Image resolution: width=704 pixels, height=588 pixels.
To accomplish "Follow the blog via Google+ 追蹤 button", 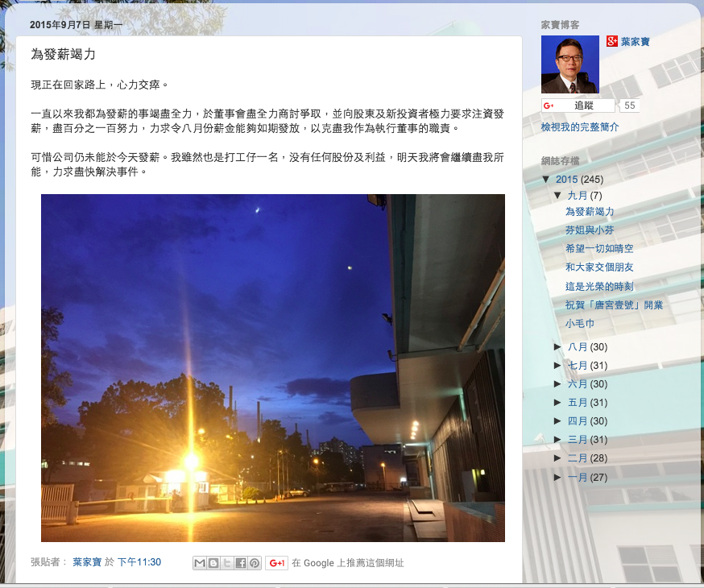I will coord(575,106).
